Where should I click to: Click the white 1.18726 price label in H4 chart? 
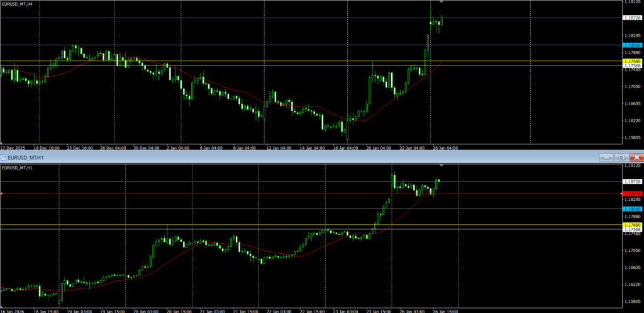coord(631,18)
